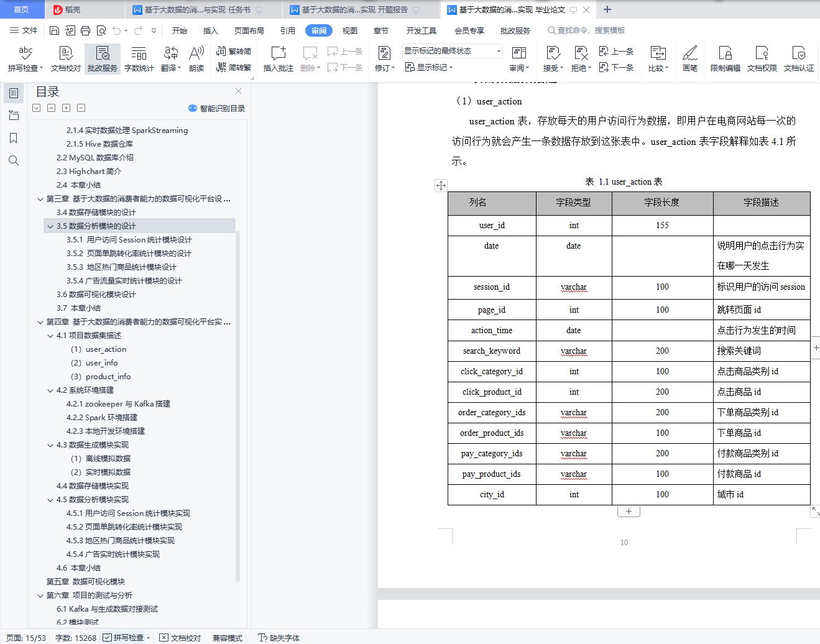Collapse 3.5 数据分析模块的设计 node
This screenshot has height=644, width=820.
pos(50,226)
